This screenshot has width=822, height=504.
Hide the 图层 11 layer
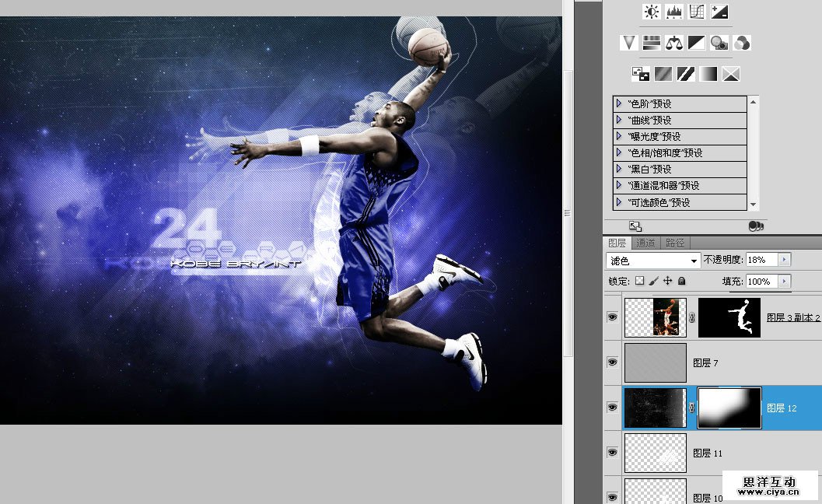coord(613,453)
